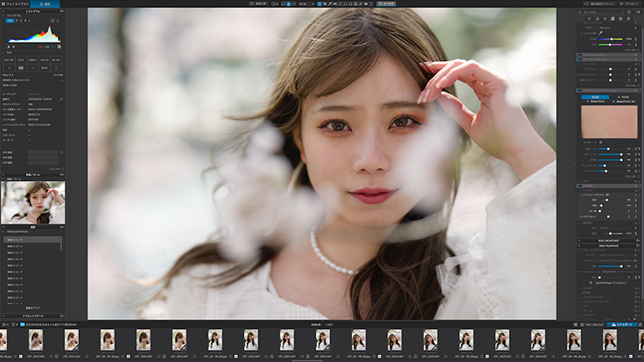This screenshot has height=362, width=644.
Task: Select the PRIME denoising radio option
Action: click(x=623, y=97)
